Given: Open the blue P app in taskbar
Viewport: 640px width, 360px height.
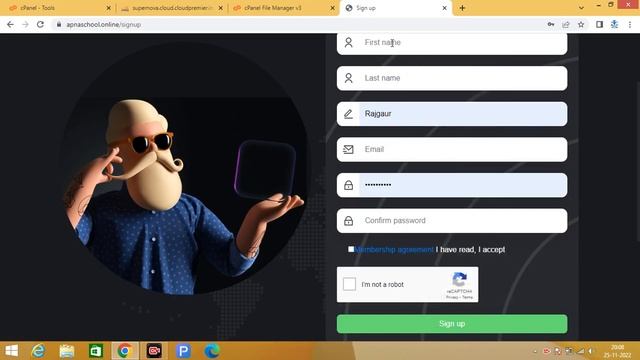Looking at the screenshot, I should (183, 351).
